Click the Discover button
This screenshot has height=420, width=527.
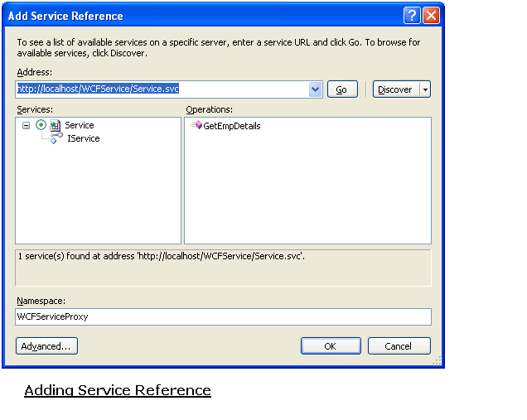pos(396,89)
